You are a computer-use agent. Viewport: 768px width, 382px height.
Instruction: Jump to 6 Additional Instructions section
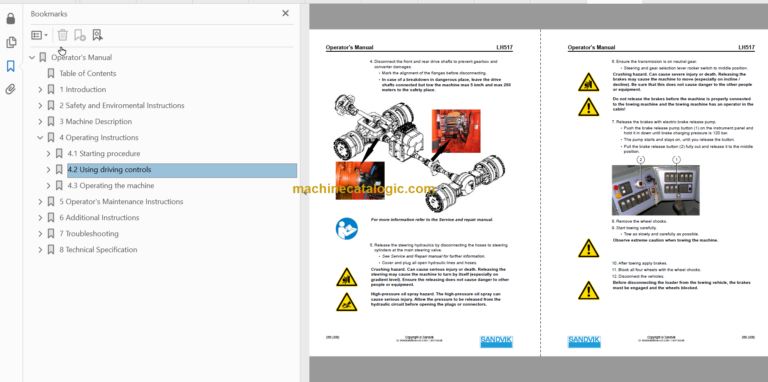[x=99, y=217]
